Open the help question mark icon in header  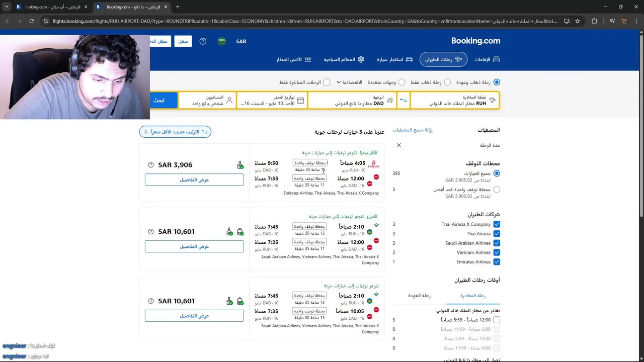pyautogui.click(x=203, y=41)
